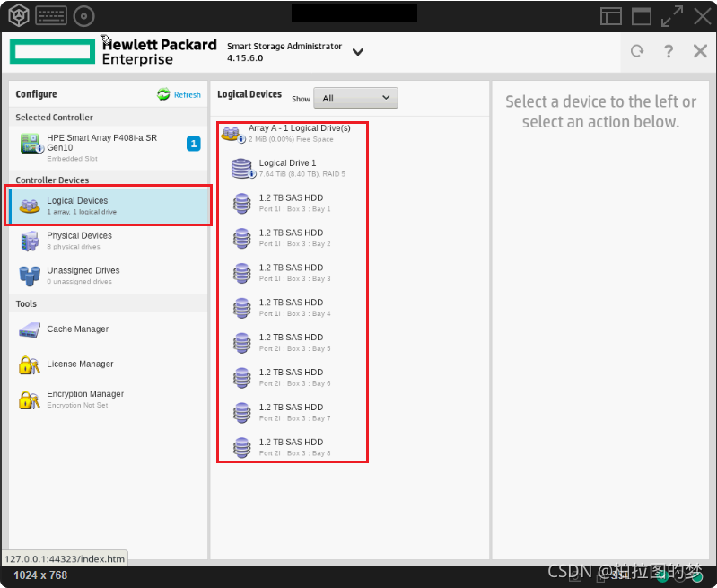Click the drive icon for Bay 6
Screen dimensions: 717x588
point(242,378)
